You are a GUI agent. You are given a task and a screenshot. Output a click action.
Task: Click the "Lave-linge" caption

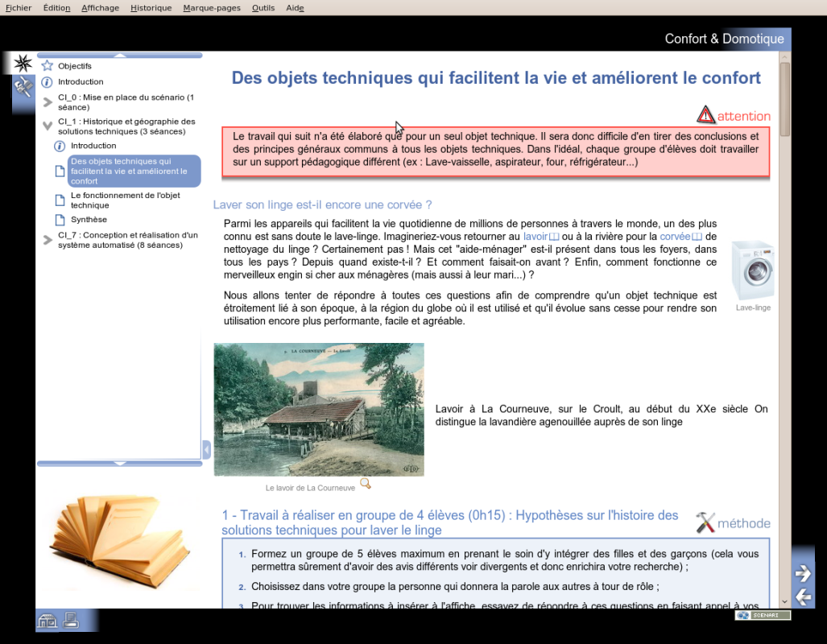coord(753,308)
